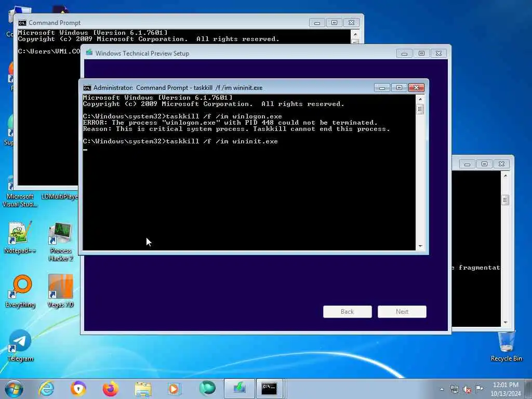Launch Internet Explorer from the taskbar
The image size is (532, 399).
pos(46,389)
